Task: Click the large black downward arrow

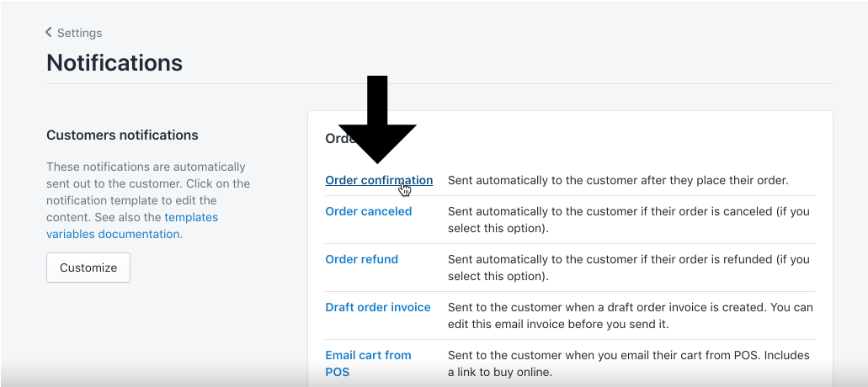Action: 377,118
